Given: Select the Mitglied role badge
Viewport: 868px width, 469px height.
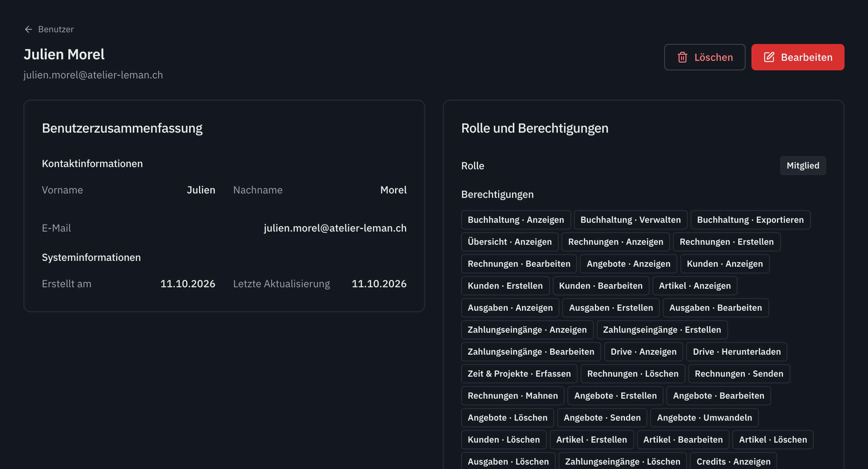Looking at the screenshot, I should coord(803,166).
